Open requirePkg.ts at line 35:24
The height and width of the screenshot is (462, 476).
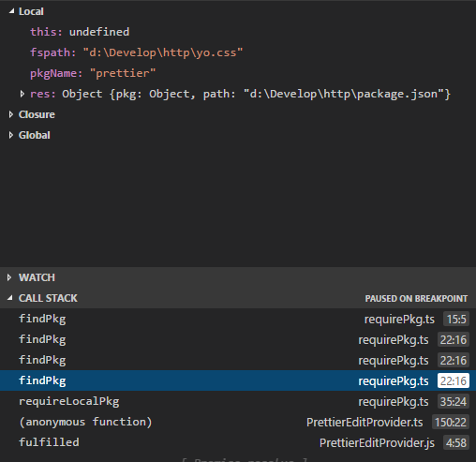413,402
